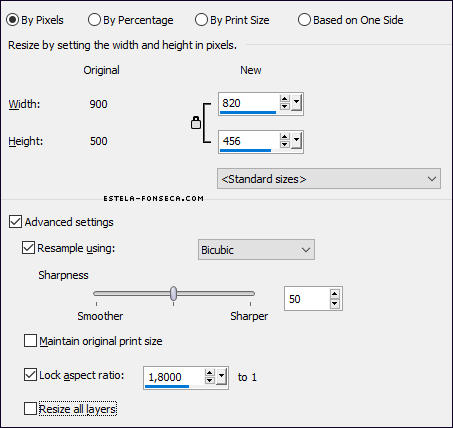Disable the Lock aspect ratio checkbox
Viewport: 453px width, 428px height.
pos(30,375)
